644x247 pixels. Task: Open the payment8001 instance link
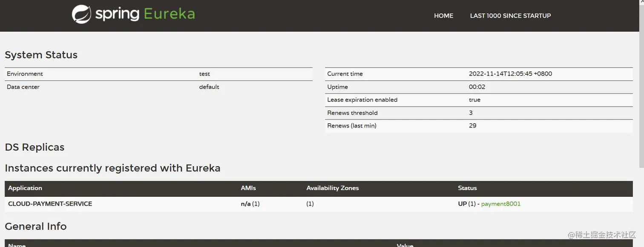[x=500, y=204]
